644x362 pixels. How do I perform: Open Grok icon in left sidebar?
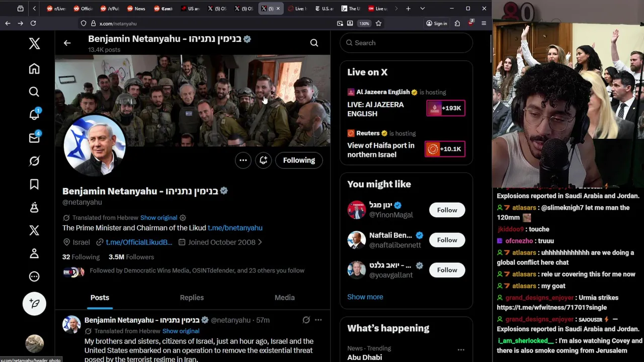34,161
